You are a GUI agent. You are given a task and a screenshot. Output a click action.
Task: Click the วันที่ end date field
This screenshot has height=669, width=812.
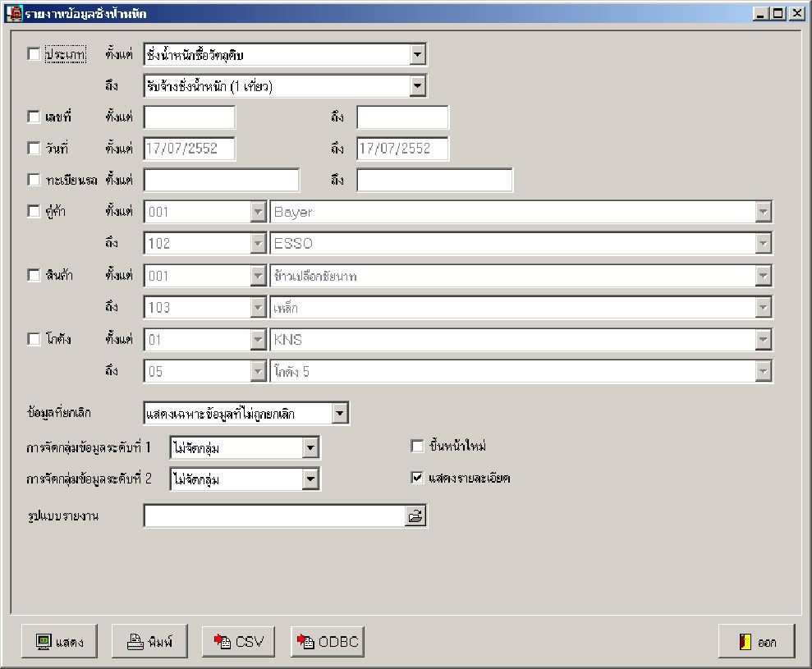[403, 149]
